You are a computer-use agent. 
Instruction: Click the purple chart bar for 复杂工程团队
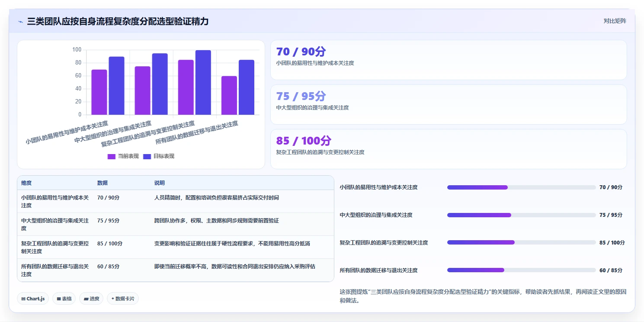point(186,87)
